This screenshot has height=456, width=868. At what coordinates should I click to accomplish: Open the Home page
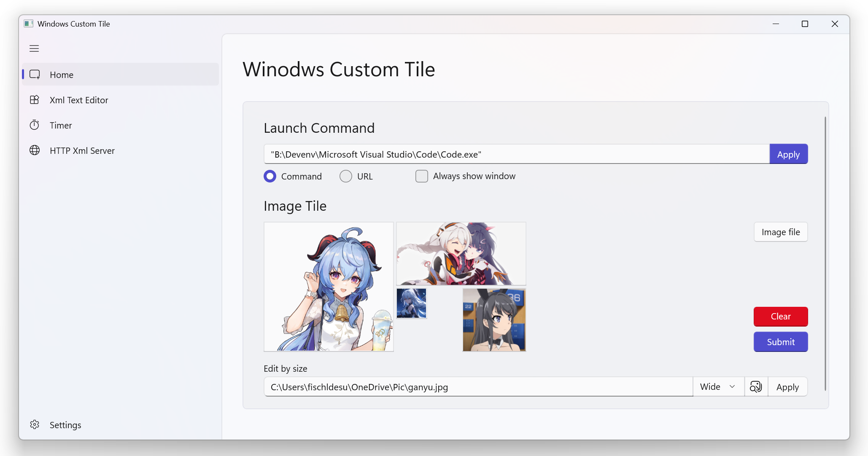pyautogui.click(x=121, y=75)
